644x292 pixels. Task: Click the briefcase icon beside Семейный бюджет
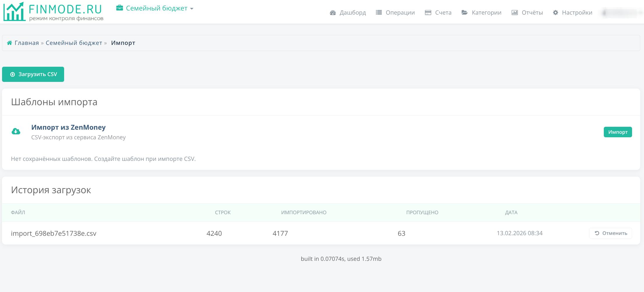coord(119,8)
